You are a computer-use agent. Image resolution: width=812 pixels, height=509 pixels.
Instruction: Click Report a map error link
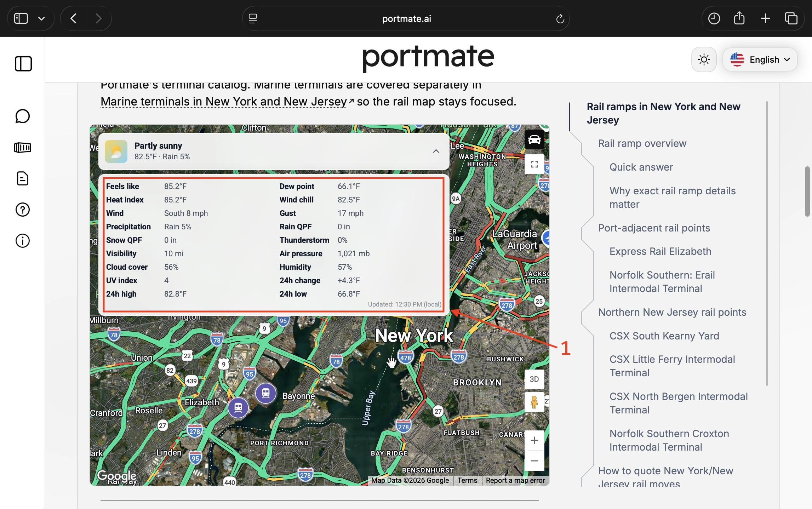pyautogui.click(x=515, y=480)
